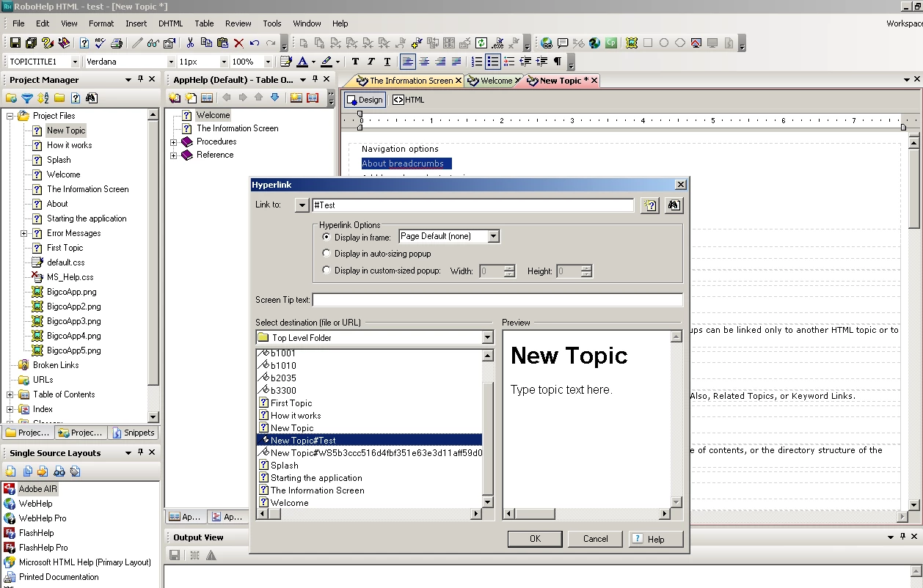Run the spell check icon
The image size is (923, 588).
[101, 43]
